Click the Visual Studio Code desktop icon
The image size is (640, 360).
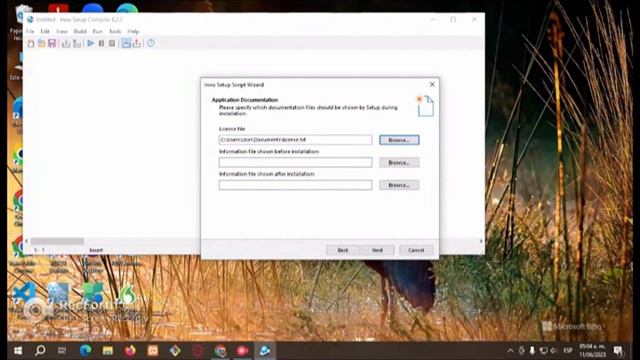point(24,293)
